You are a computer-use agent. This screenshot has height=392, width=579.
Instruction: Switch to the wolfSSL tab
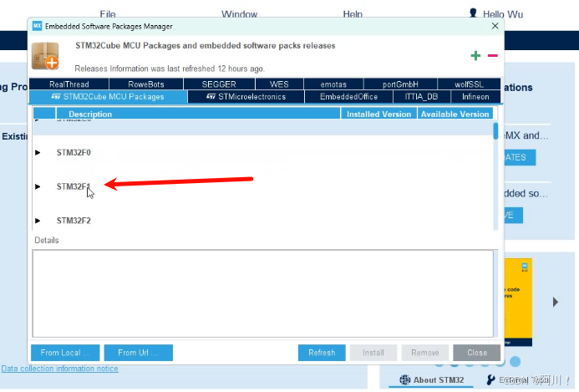click(469, 84)
